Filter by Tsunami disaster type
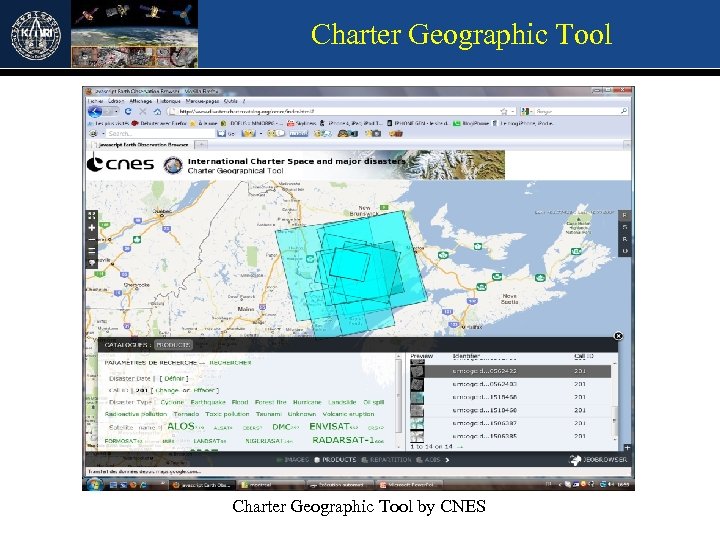This screenshot has width=720, height=540. click(x=269, y=414)
